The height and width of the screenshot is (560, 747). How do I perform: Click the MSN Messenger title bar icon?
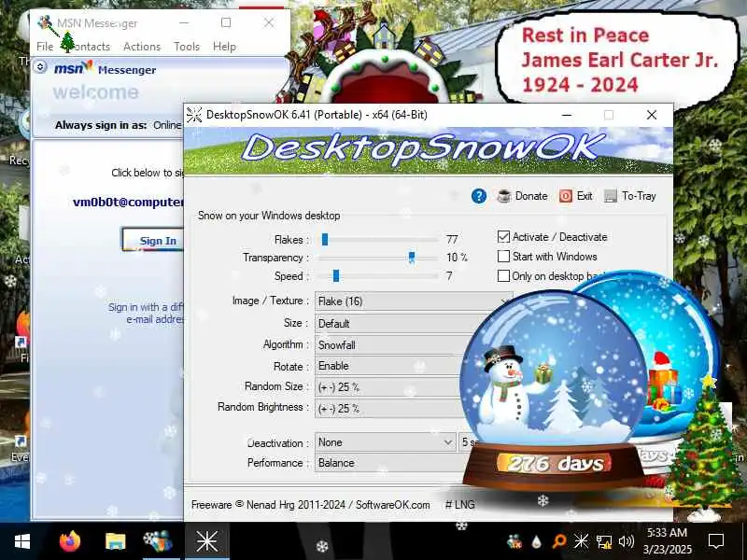tap(45, 22)
